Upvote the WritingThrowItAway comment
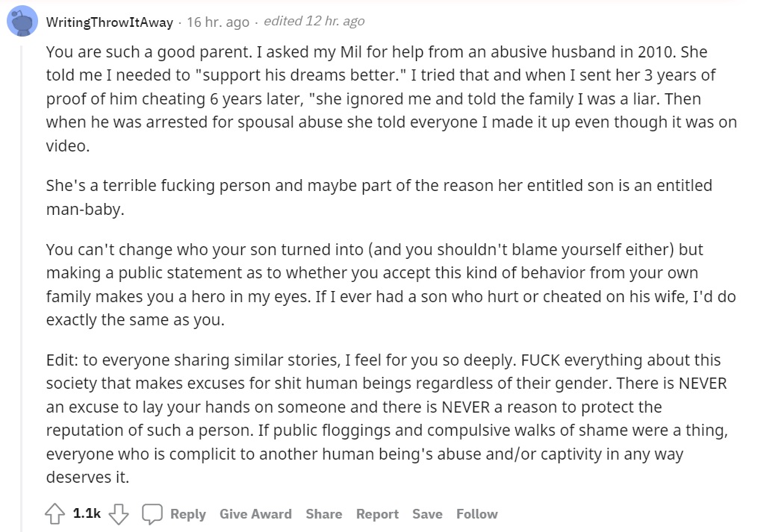761x532 pixels. click(55, 514)
